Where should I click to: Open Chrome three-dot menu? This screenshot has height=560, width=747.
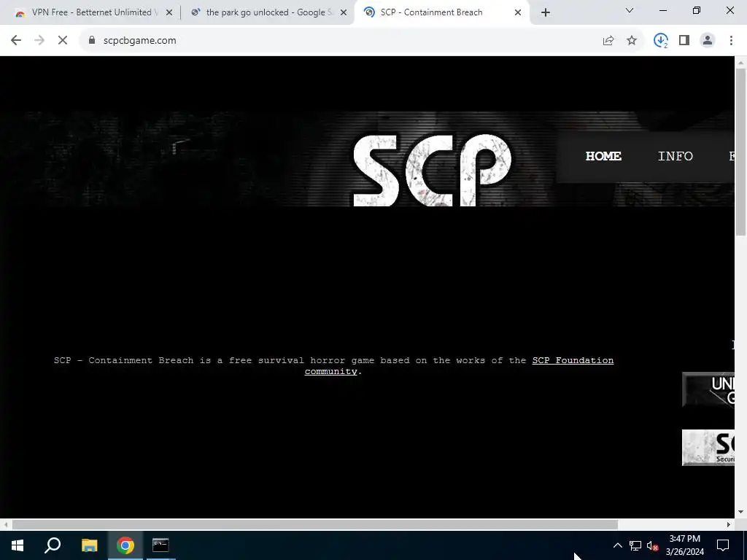coord(731,41)
